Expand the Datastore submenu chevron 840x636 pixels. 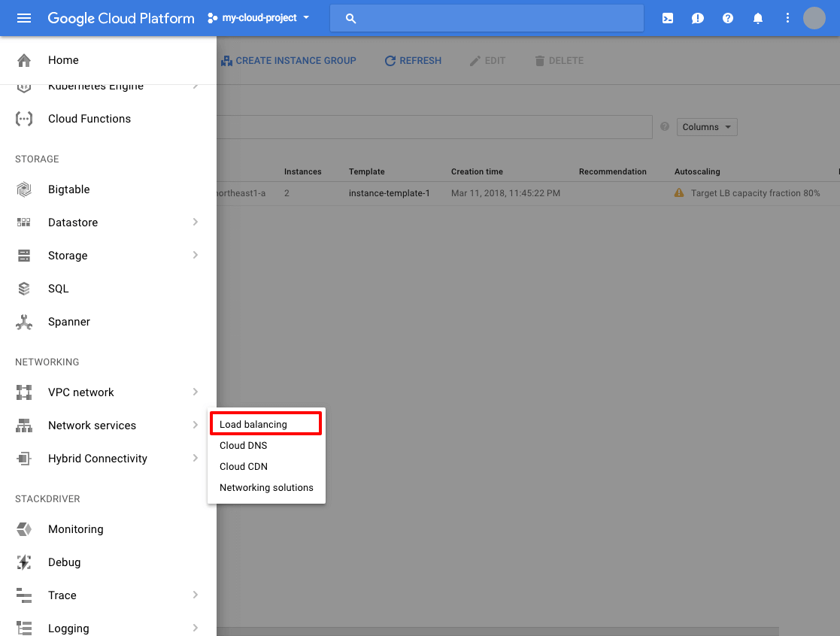coord(196,223)
